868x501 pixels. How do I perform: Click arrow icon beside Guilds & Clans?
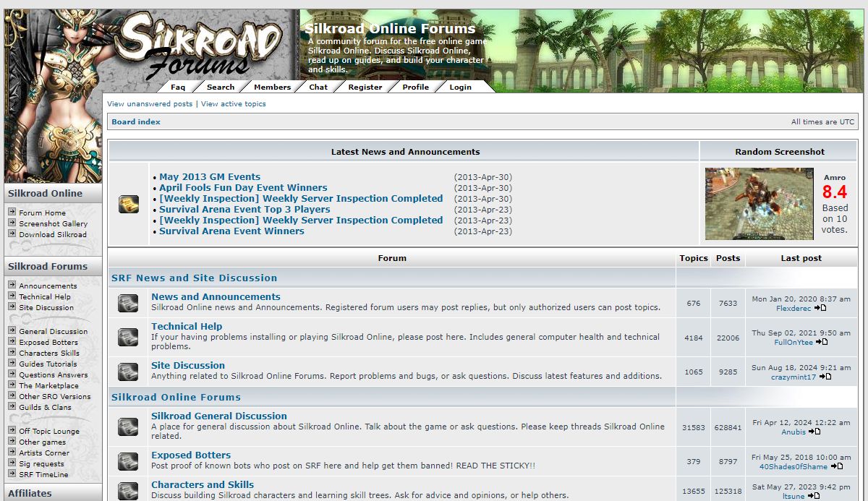[x=12, y=407]
